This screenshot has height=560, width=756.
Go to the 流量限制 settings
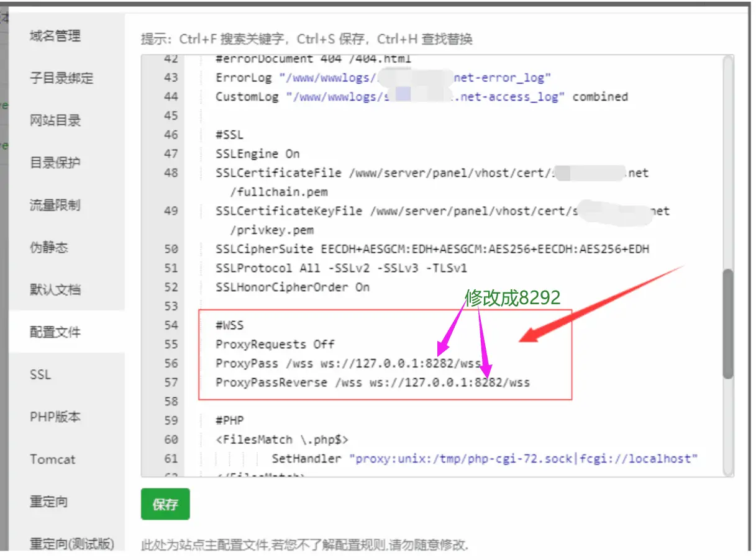55,205
